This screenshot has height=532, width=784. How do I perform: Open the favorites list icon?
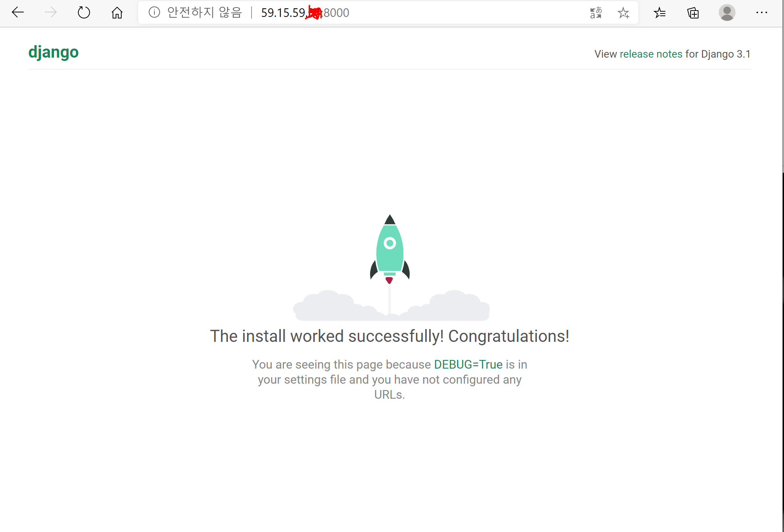[660, 13]
